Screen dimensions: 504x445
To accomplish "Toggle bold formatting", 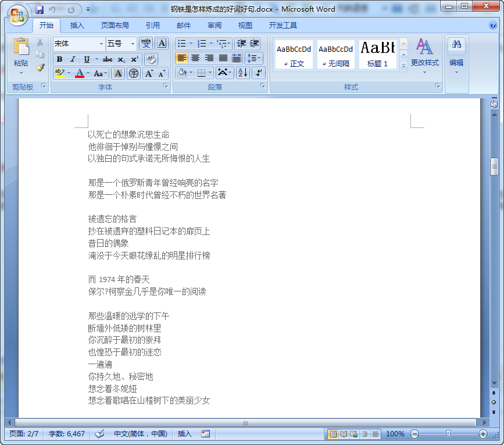I will pyautogui.click(x=59, y=59).
